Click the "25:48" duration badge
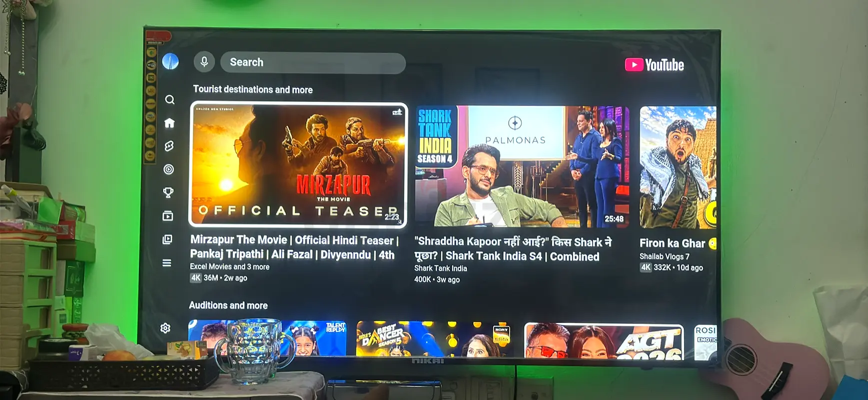The height and width of the screenshot is (400, 868). click(614, 219)
